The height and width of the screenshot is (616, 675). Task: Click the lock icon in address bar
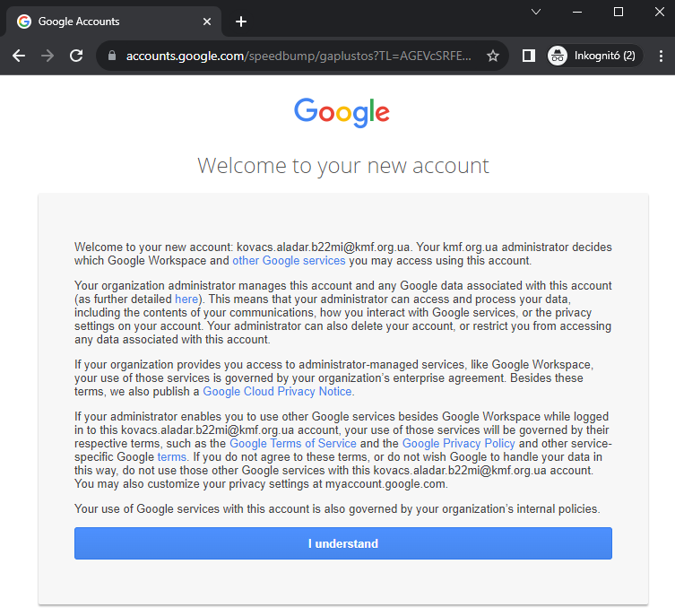click(x=112, y=56)
